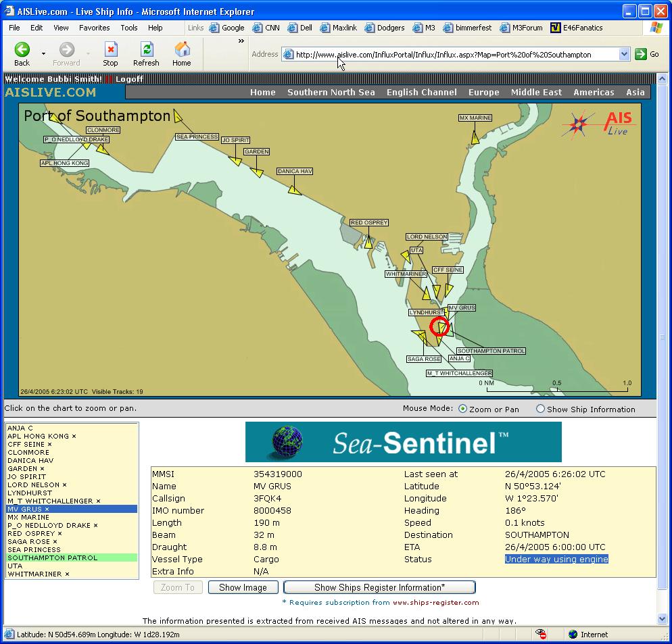
Task: Click the Go button beside the address bar
Action: click(x=647, y=55)
